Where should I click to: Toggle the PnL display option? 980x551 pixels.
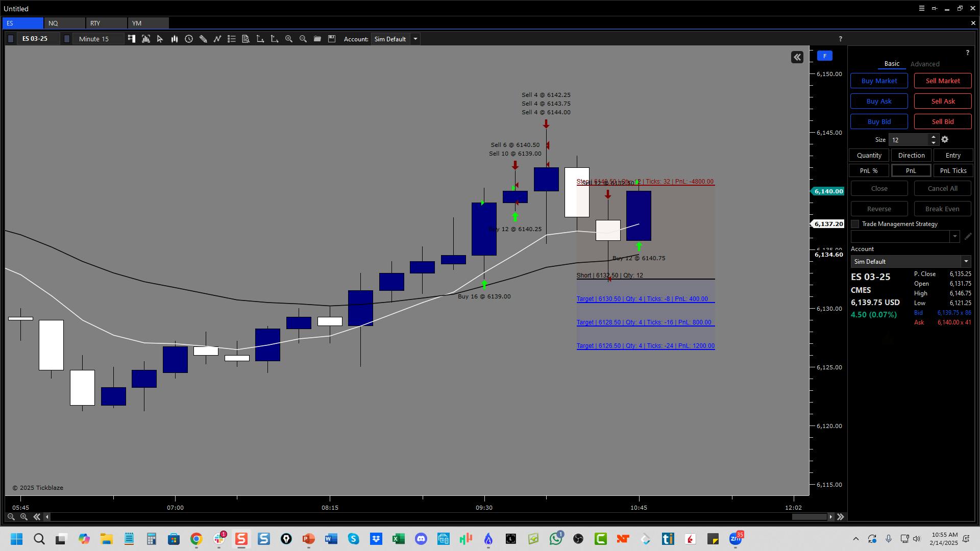click(911, 171)
